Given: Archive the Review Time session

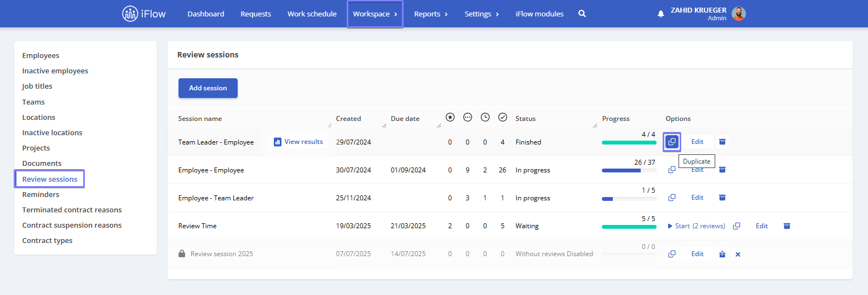Looking at the screenshot, I should point(787,226).
